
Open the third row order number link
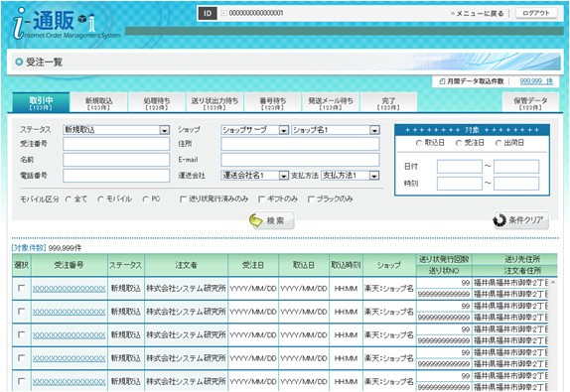70,335
